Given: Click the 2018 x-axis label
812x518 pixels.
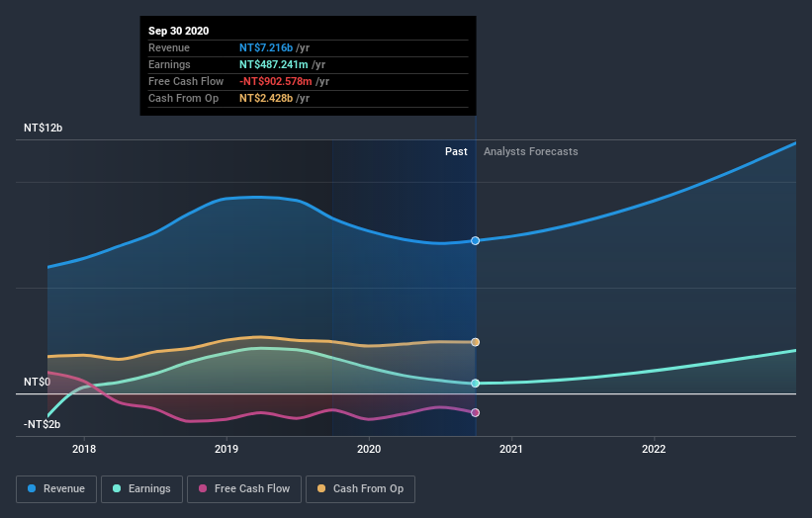Looking at the screenshot, I should [84, 449].
